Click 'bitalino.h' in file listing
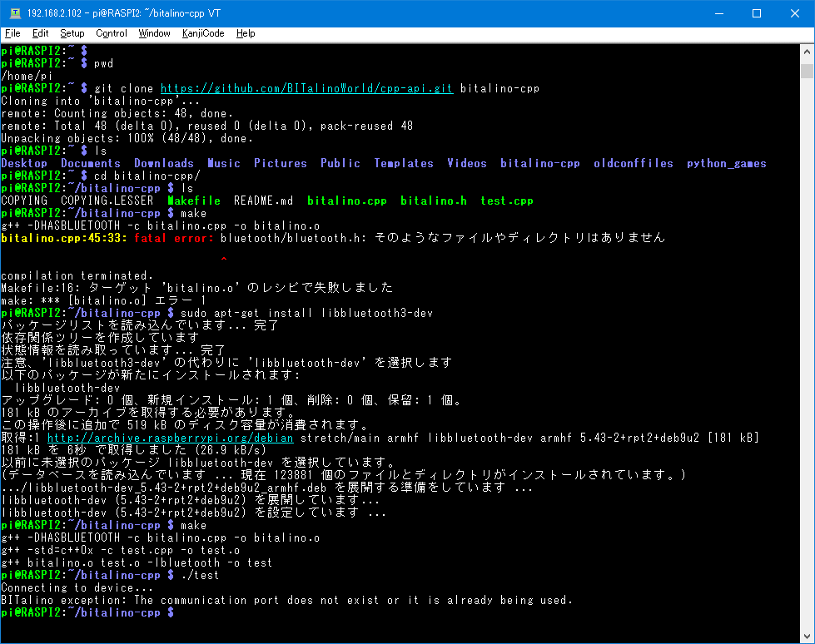 (434, 201)
